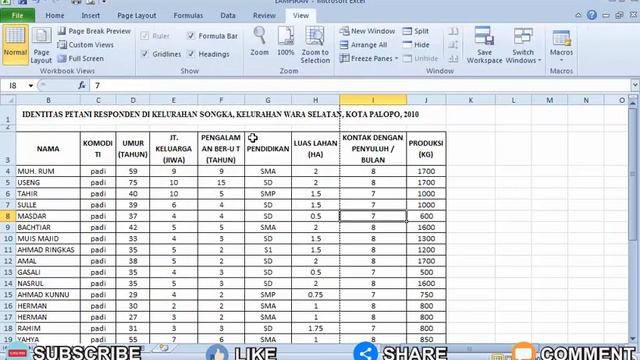The width and height of the screenshot is (640, 360).
Task: Select row 8 header
Action: pos(8,216)
